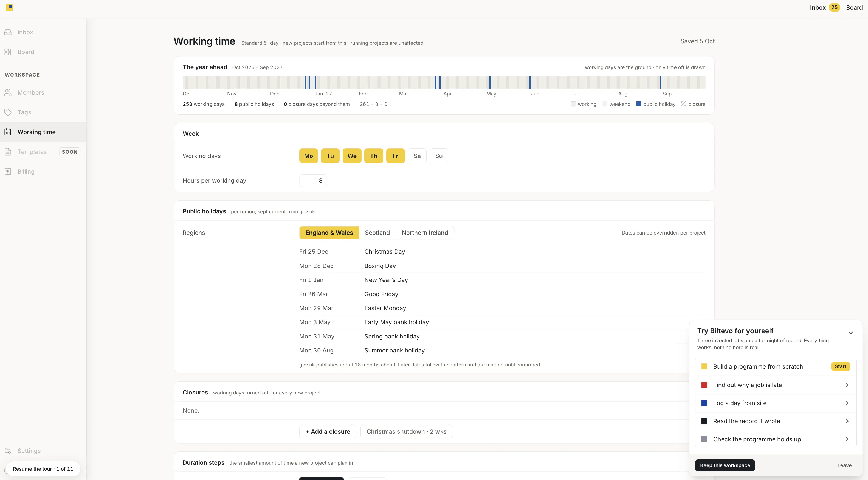Expand Find out why a job is late
868x480 pixels.
point(847,385)
